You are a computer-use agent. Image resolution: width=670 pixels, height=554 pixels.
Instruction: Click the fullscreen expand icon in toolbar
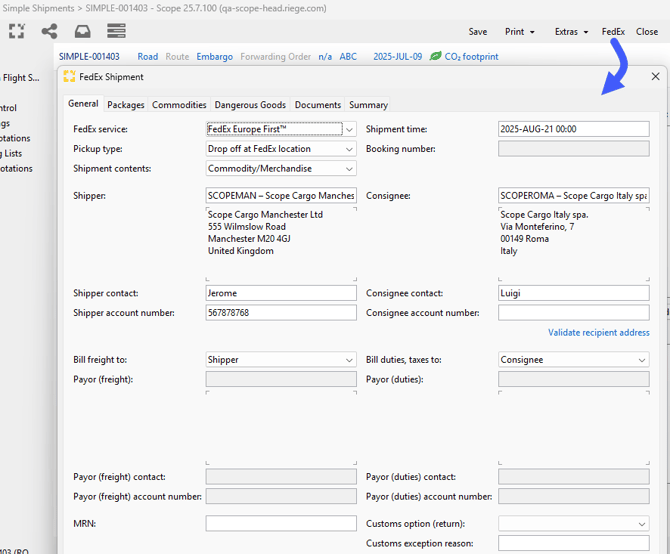click(17, 31)
